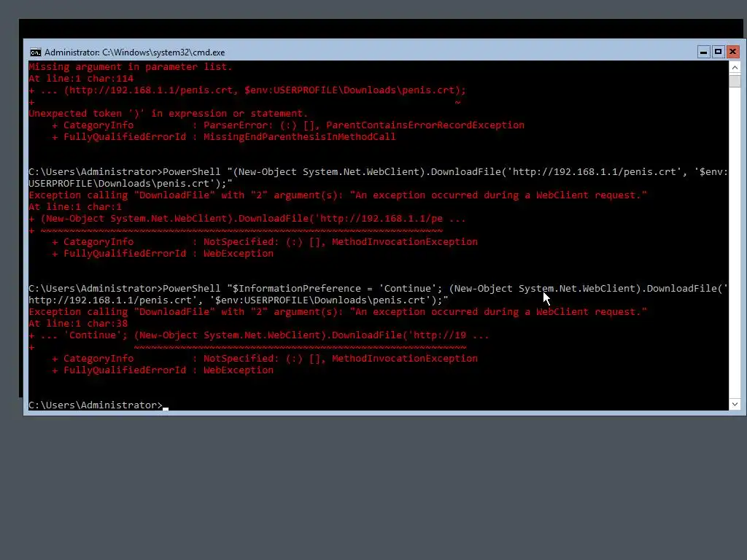Click the 'At line:1 char:114' line
747x560 pixels.
tap(81, 79)
